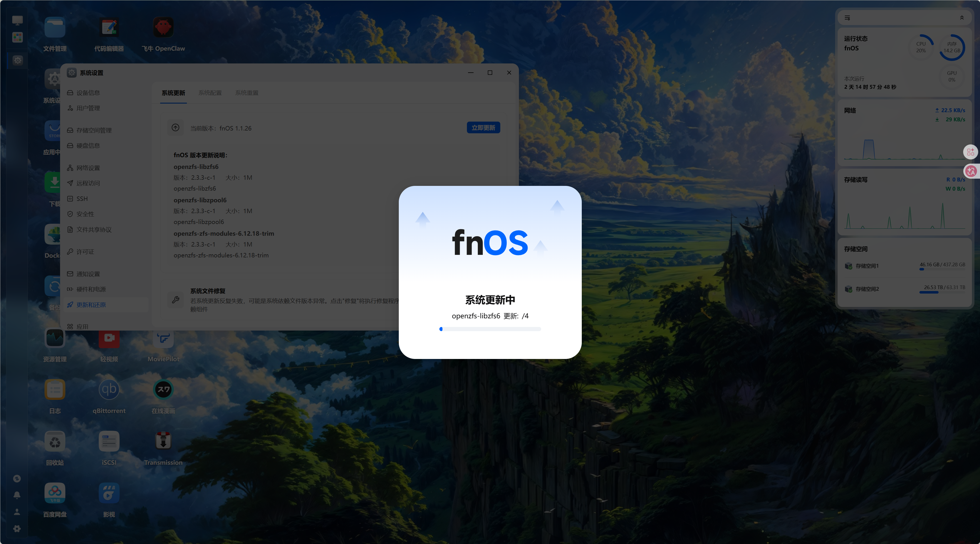Viewport: 980px width, 544px height.
Task: Click the notification bell in left dock
Action: point(17,495)
